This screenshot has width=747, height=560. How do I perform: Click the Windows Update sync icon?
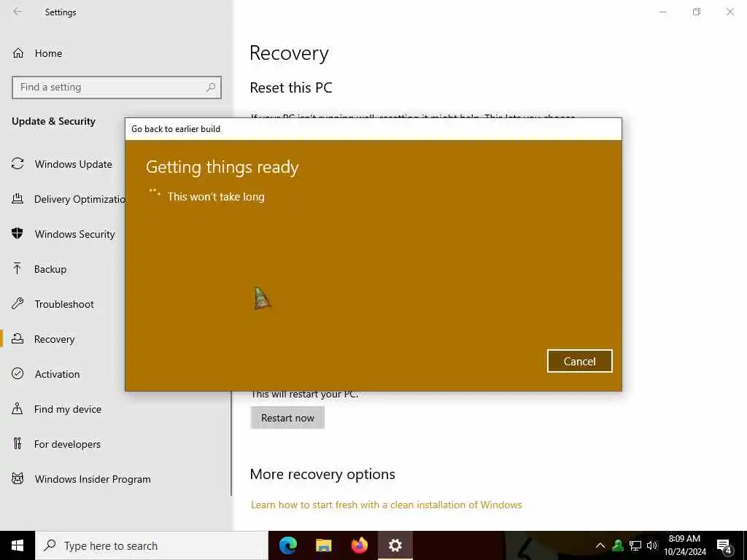(x=18, y=164)
